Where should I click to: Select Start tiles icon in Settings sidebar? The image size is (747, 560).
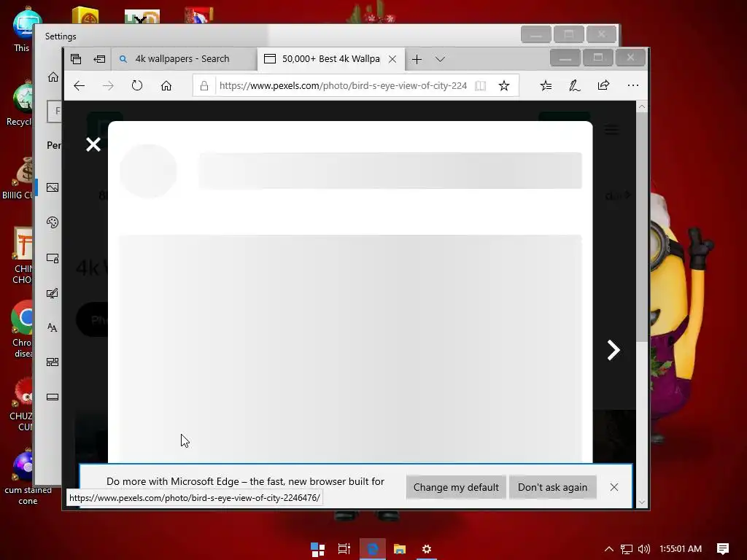pos(53,362)
